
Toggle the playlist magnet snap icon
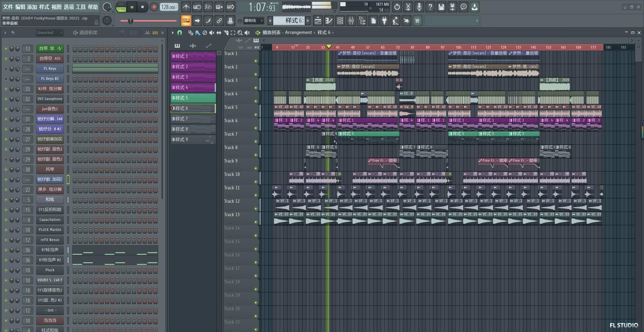[179, 33]
